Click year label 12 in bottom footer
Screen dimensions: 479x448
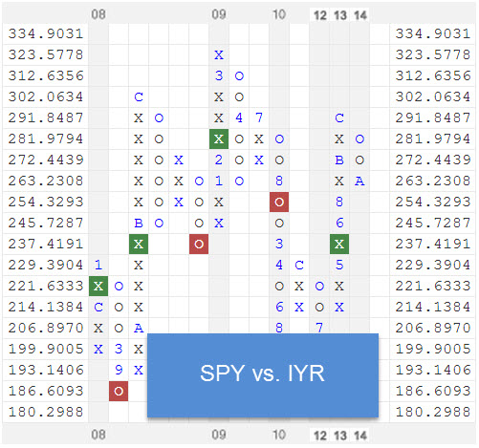(320, 436)
